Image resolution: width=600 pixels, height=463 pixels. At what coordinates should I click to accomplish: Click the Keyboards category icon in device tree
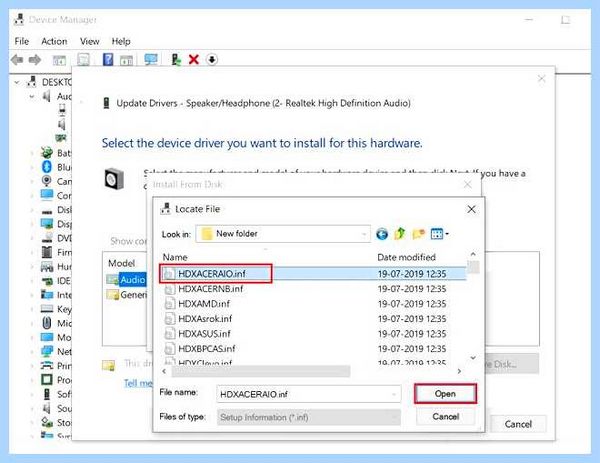point(47,308)
